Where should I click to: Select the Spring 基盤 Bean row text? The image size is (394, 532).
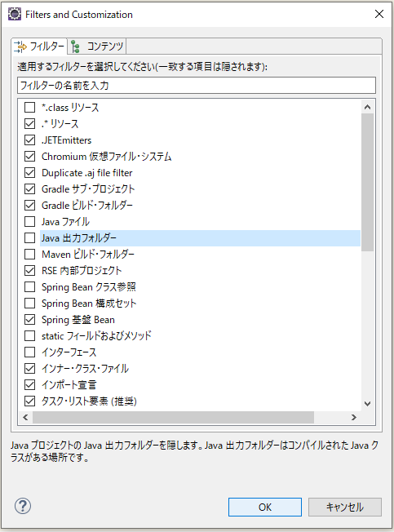[78, 320]
